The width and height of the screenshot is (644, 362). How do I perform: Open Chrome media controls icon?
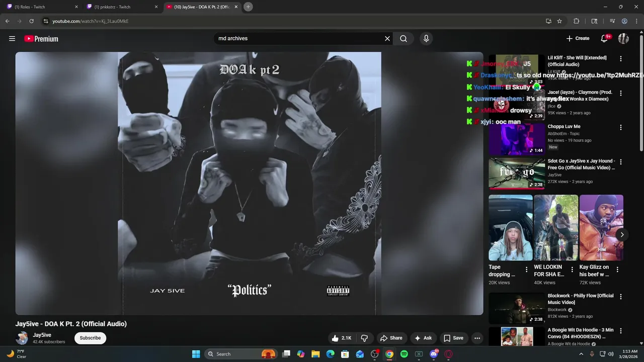pos(612,21)
